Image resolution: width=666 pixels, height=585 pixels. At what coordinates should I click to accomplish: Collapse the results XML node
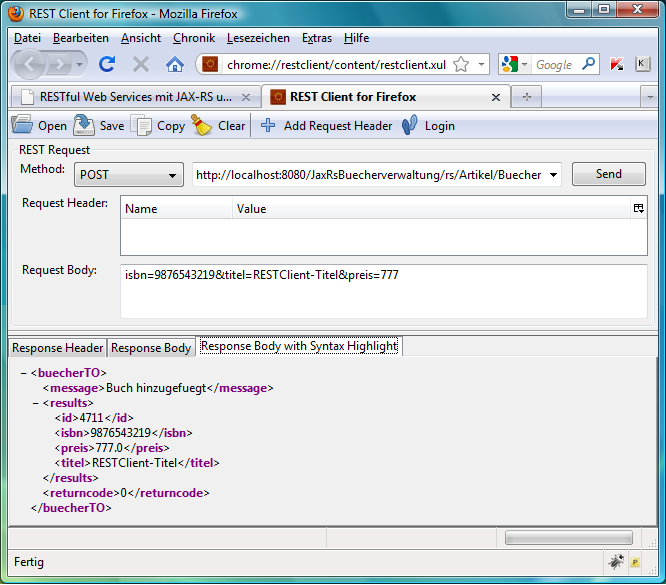click(x=36, y=403)
